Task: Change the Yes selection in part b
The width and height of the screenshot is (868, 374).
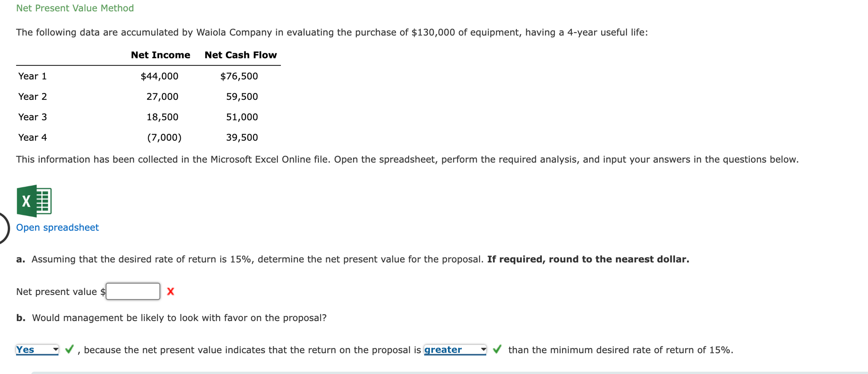Action: [37, 350]
